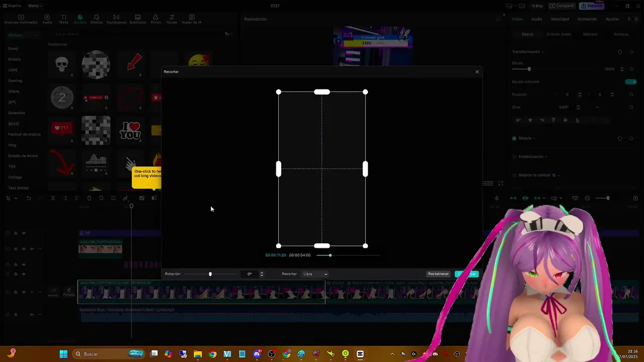This screenshot has width=644, height=362.
Task: Click the timeline zoom-out magnifier icon
Action: [x=587, y=198]
